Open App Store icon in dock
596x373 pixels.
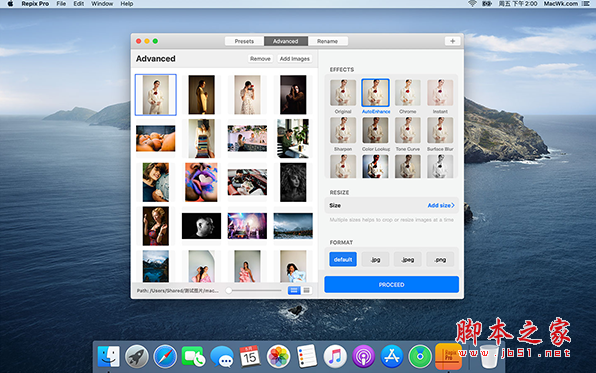tap(392, 357)
